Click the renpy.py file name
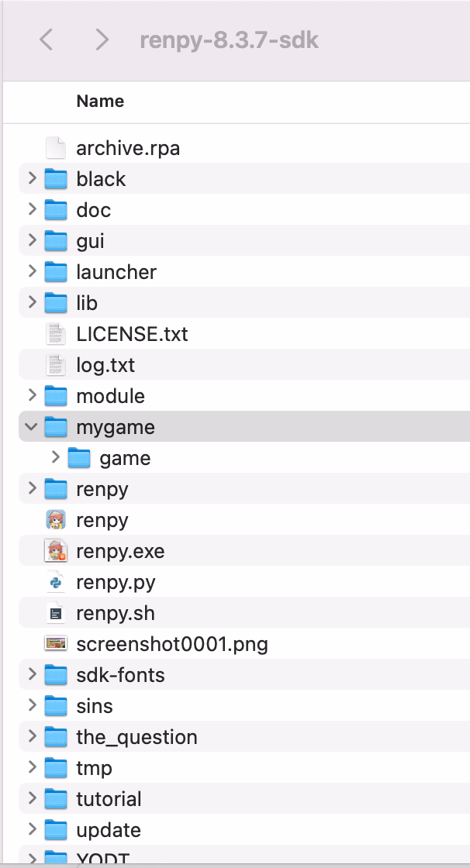The height and width of the screenshot is (868, 470). 116,582
